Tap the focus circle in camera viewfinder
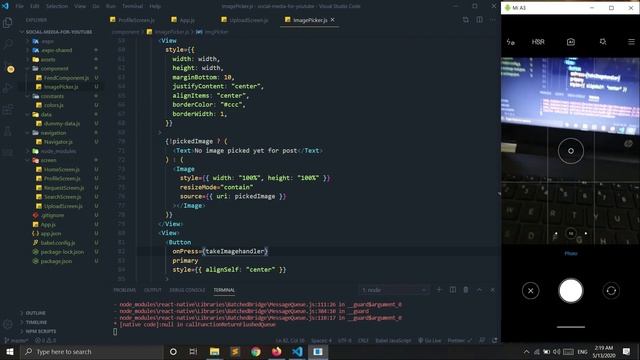The height and width of the screenshot is (360, 640). click(x=571, y=151)
